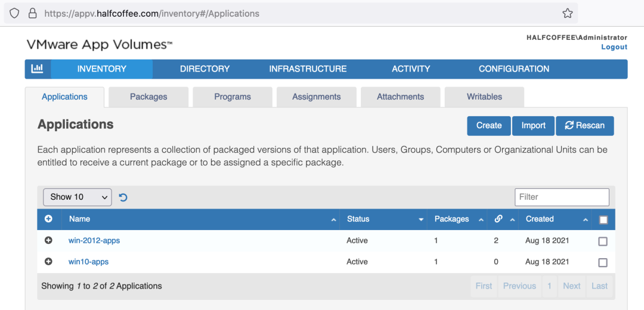The image size is (644, 310).
Task: Expand win10-apps row plus icon
Action: [x=48, y=262]
